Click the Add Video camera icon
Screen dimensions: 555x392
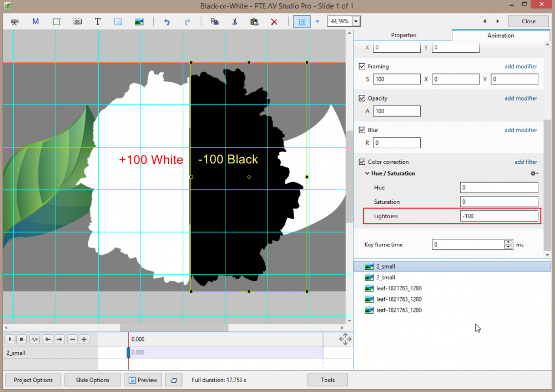click(15, 22)
